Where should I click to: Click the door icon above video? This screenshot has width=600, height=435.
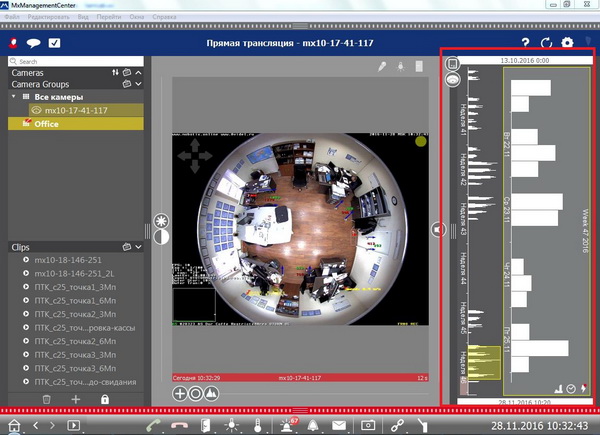[x=419, y=66]
